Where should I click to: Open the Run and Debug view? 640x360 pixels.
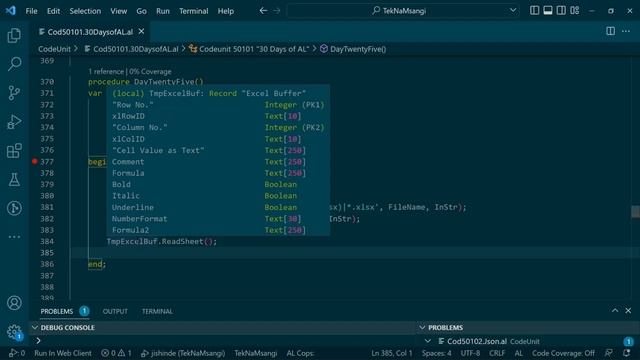14,122
